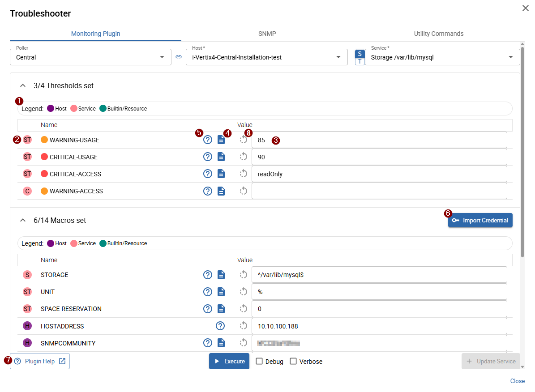Open document icon for STORAGE macro
Screen dimensions: 535x392
pyautogui.click(x=221, y=275)
